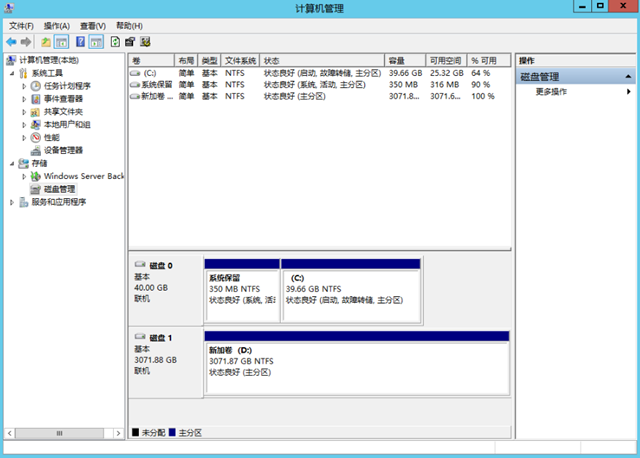Select the 系统保留 volume row in list

156,85
